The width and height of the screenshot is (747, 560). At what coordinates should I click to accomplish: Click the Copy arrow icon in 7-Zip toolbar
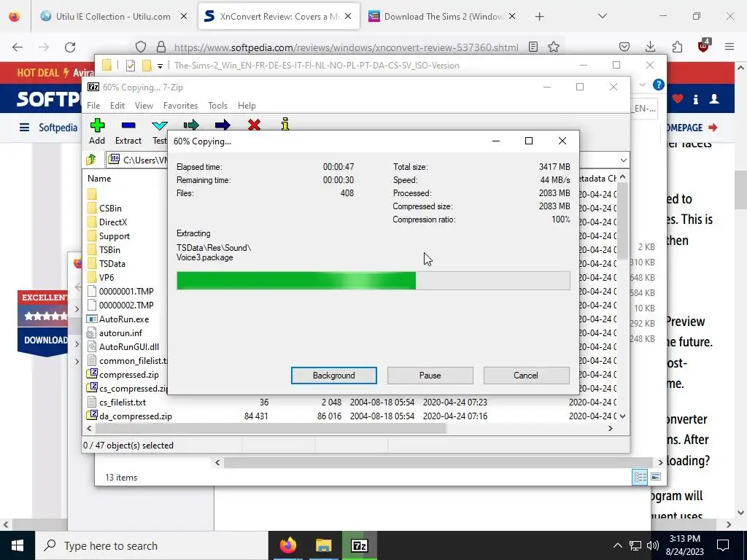(x=191, y=125)
